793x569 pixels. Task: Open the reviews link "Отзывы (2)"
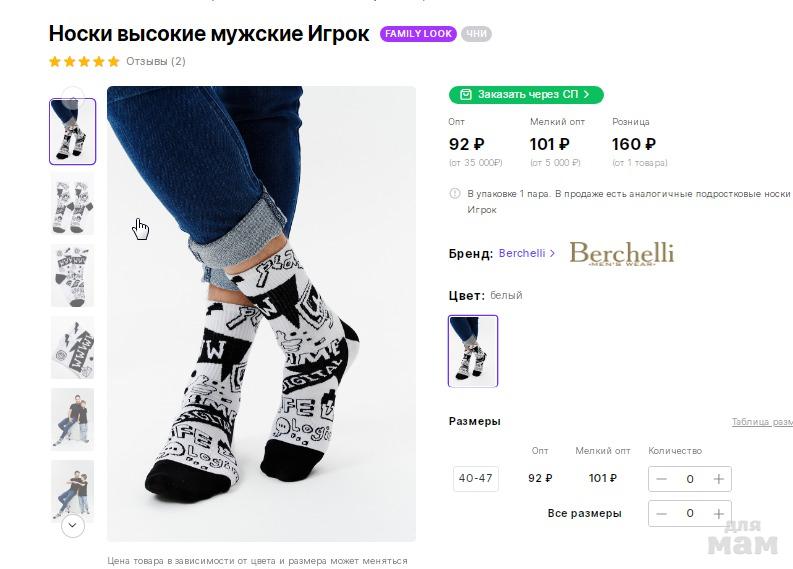point(155,62)
